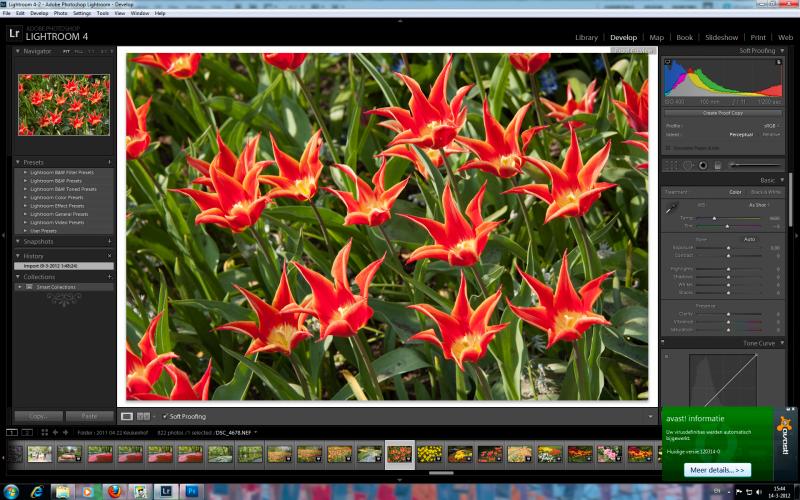Click the Create Proof Copy button
Viewport: 800px width, 500px height.
[723, 113]
